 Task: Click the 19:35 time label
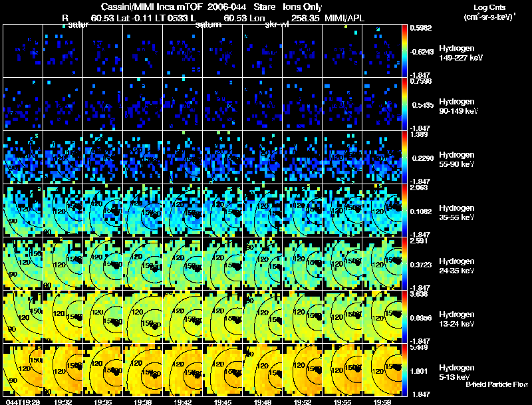tap(102, 402)
